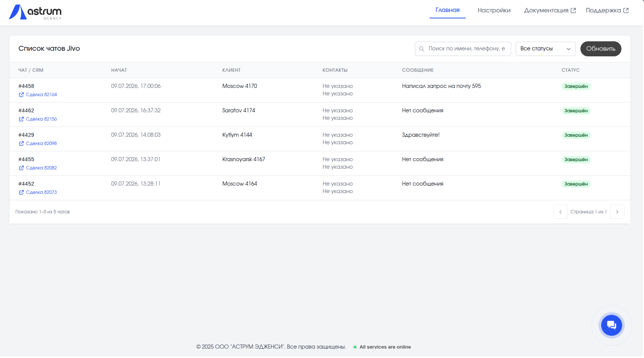Click the НАЧАТ column header
The image size is (644, 358).
pos(119,70)
